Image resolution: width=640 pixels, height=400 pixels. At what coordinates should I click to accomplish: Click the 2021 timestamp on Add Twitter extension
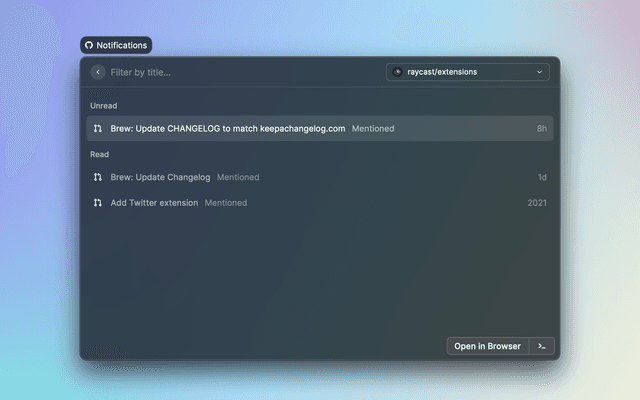(x=537, y=202)
